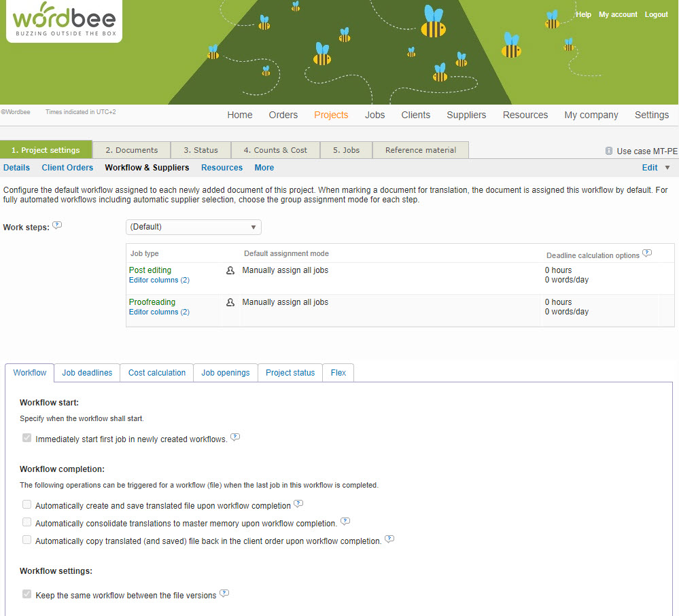This screenshot has height=616, width=679.
Task: Click help icon for 'Keep the same workflow'
Action: (224, 594)
